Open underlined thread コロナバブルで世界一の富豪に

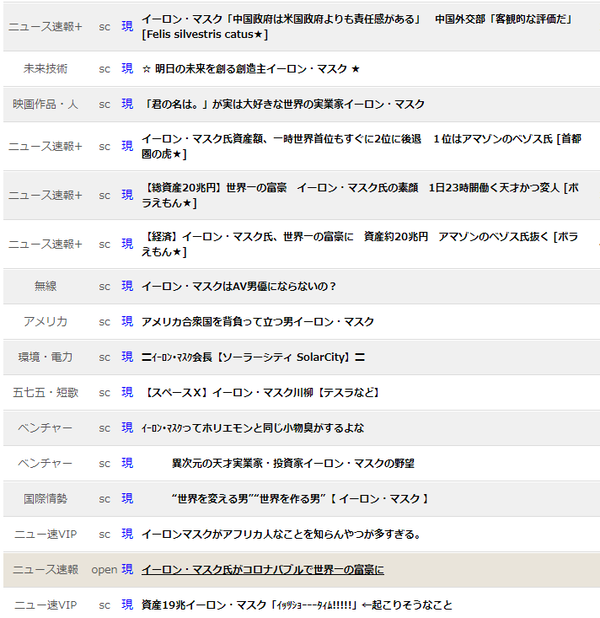tap(263, 570)
